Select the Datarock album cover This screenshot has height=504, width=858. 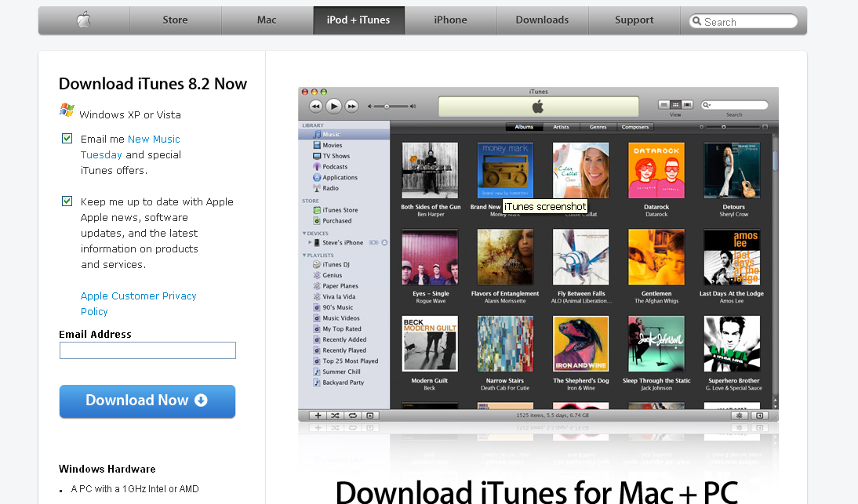[x=656, y=171]
